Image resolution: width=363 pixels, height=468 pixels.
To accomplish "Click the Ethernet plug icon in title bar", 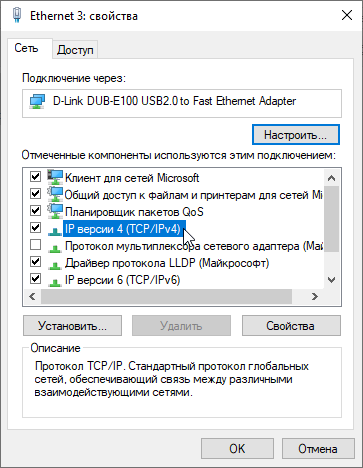I will click(17, 15).
